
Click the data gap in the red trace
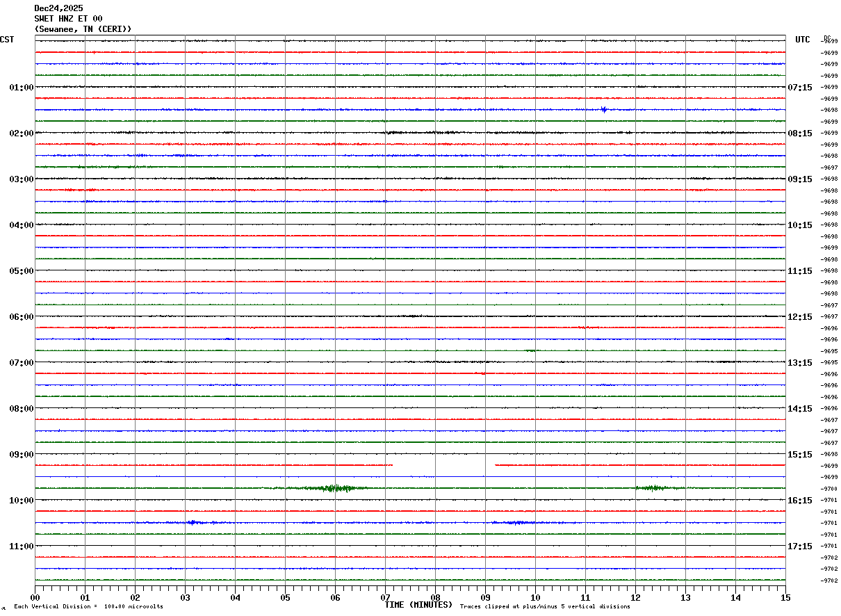coord(443,465)
